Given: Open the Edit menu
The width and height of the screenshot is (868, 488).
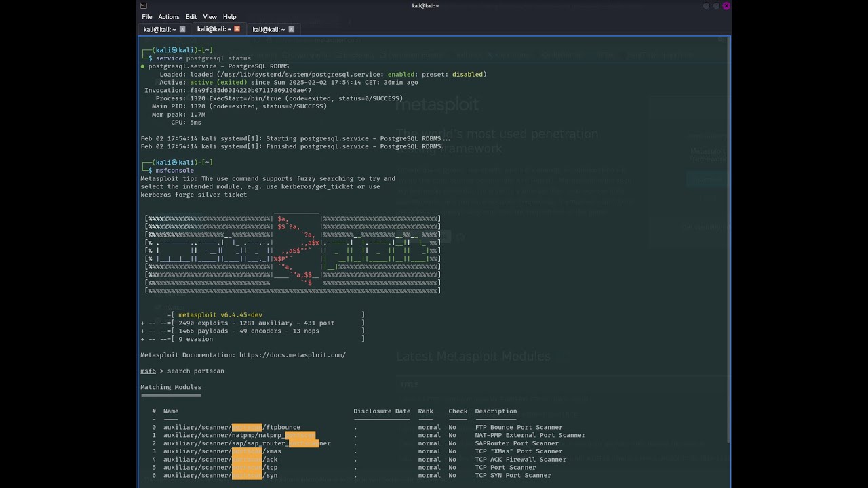Looking at the screenshot, I should click(x=191, y=17).
